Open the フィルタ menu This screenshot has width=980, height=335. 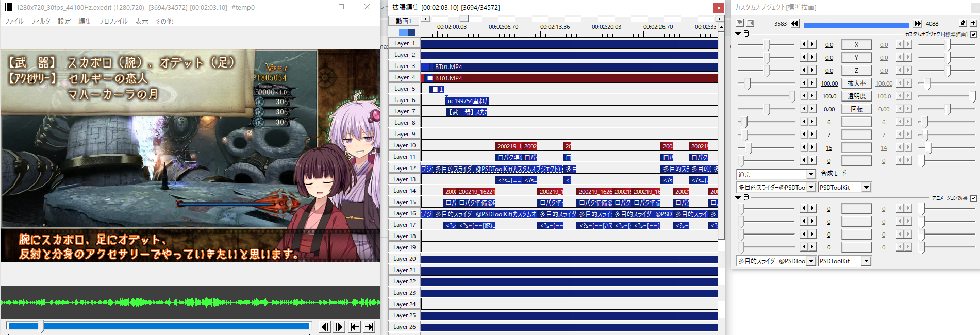pyautogui.click(x=40, y=21)
